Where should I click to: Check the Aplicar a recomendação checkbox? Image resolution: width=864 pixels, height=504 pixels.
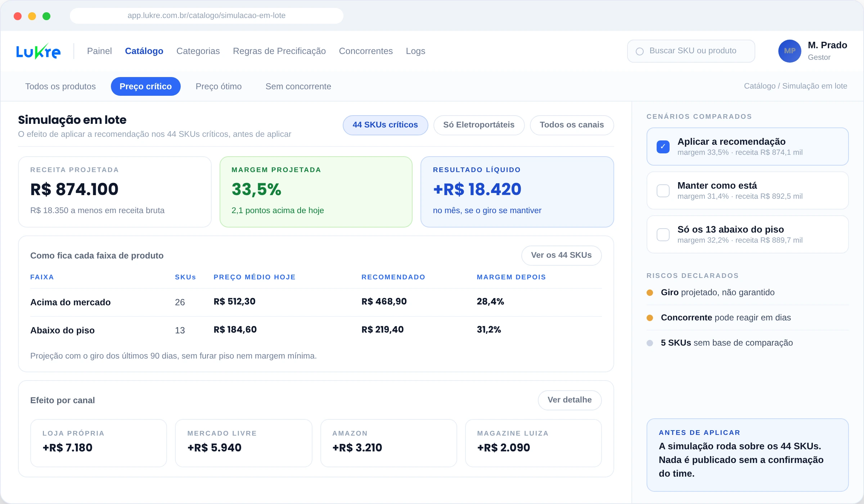pos(663,147)
